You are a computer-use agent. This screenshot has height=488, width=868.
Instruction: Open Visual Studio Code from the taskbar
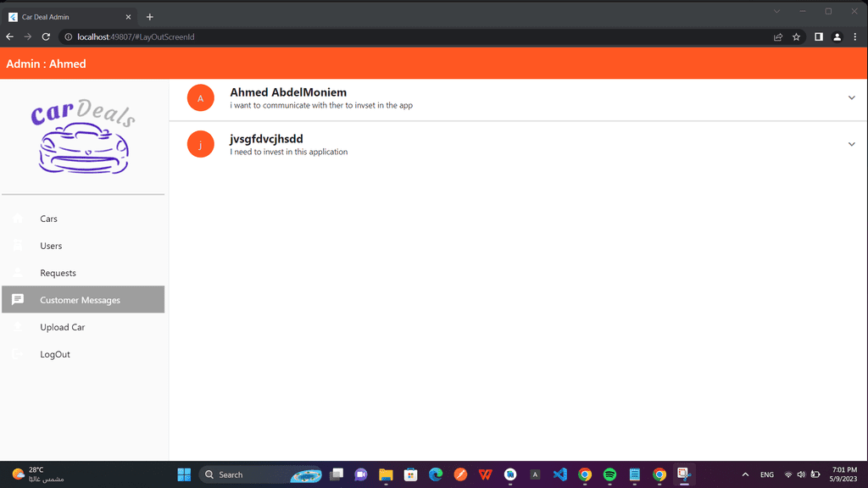coord(559,474)
